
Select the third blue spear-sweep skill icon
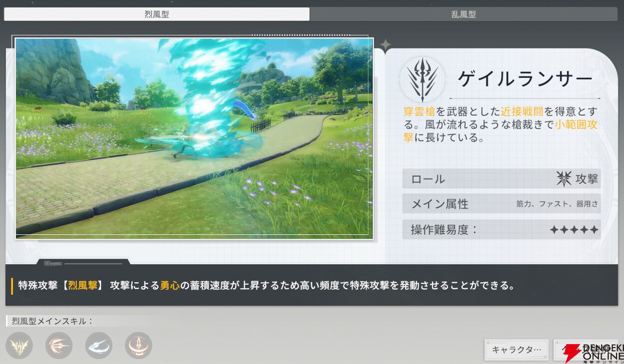point(99,346)
